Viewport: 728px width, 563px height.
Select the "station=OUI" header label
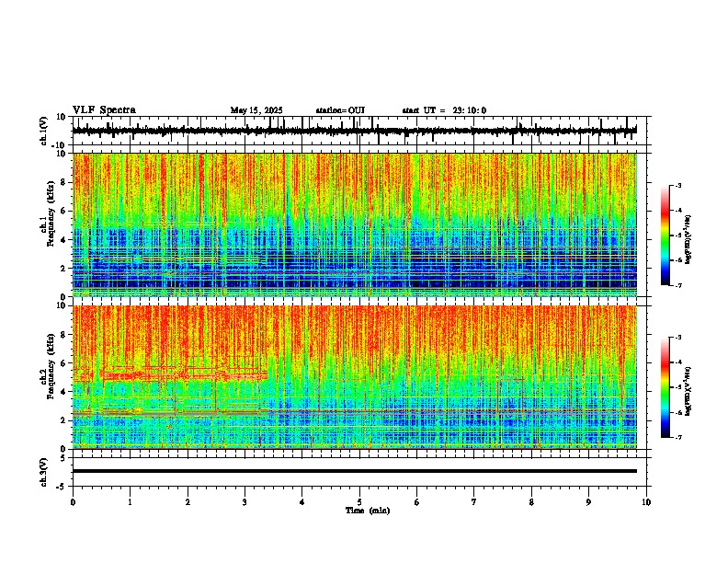coord(340,110)
